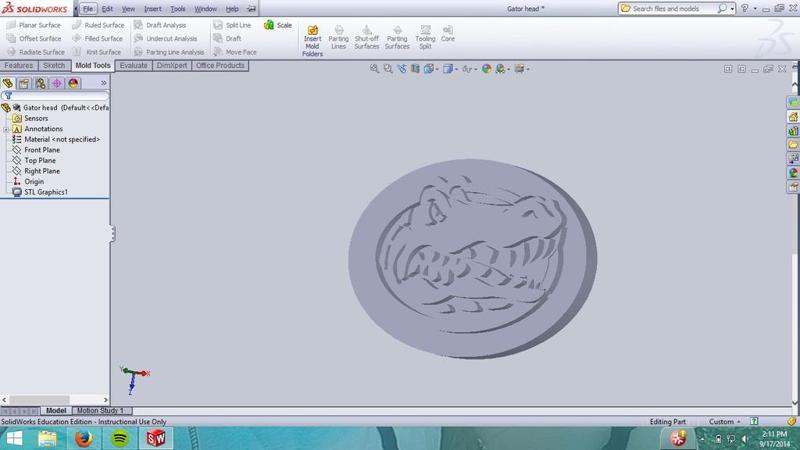The image size is (800, 450).
Task: Click Previous View icon
Action: (402, 69)
